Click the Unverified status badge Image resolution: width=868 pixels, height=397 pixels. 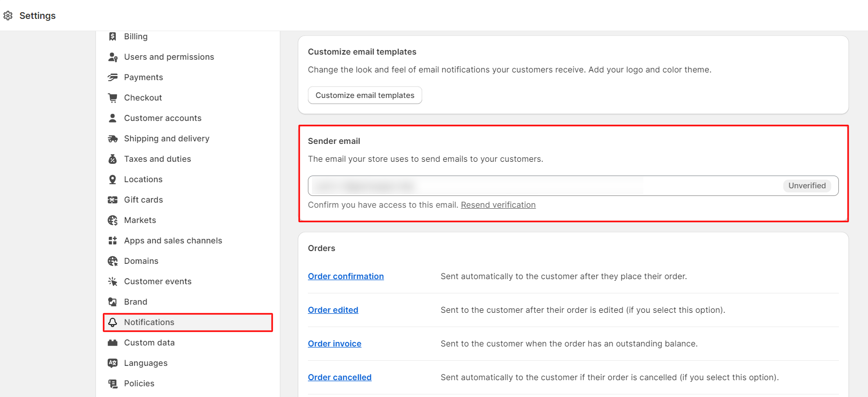pyautogui.click(x=807, y=186)
